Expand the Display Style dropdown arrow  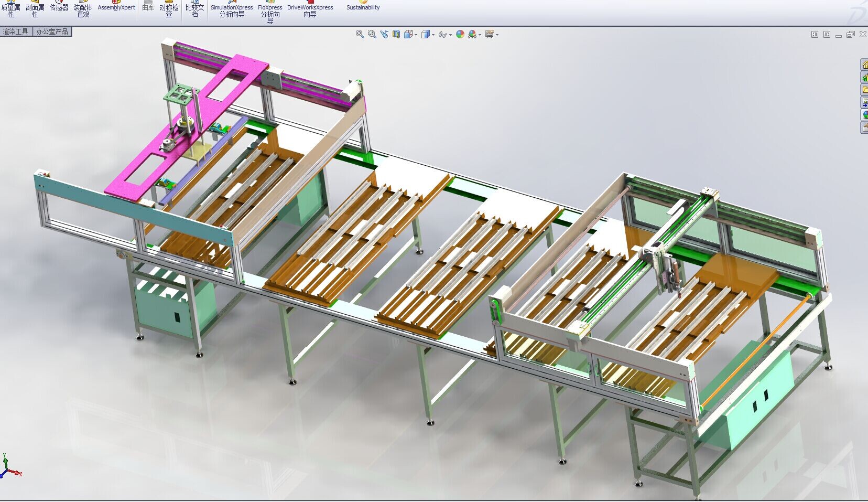433,35
